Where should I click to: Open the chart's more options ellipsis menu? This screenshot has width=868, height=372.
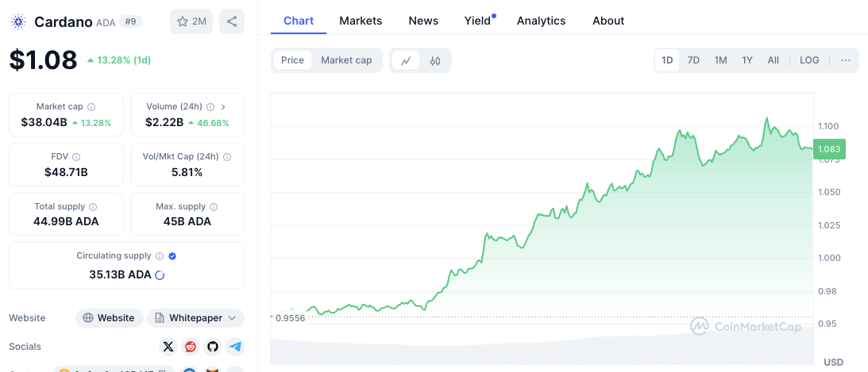point(845,60)
